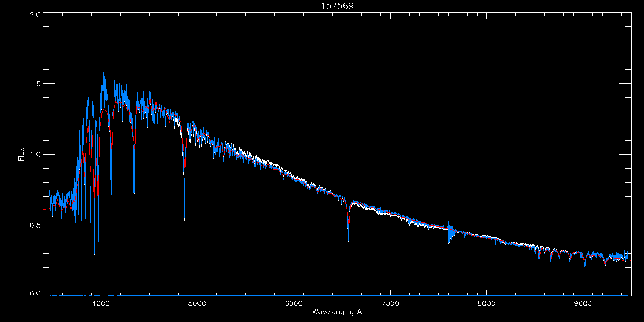Select the 9000 x-axis tick label
Viewport: 644px width, 322px height.
[x=583, y=303]
